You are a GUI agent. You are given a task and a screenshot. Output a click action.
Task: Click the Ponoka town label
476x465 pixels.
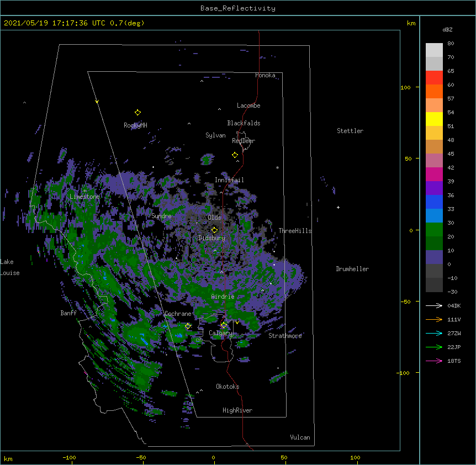click(265, 75)
